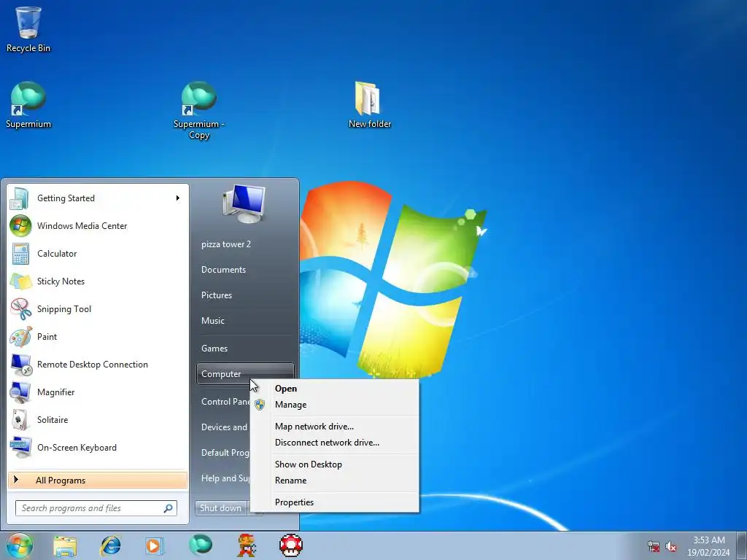747x560 pixels.
Task: Click the Show desktop strip
Action: pos(742,545)
